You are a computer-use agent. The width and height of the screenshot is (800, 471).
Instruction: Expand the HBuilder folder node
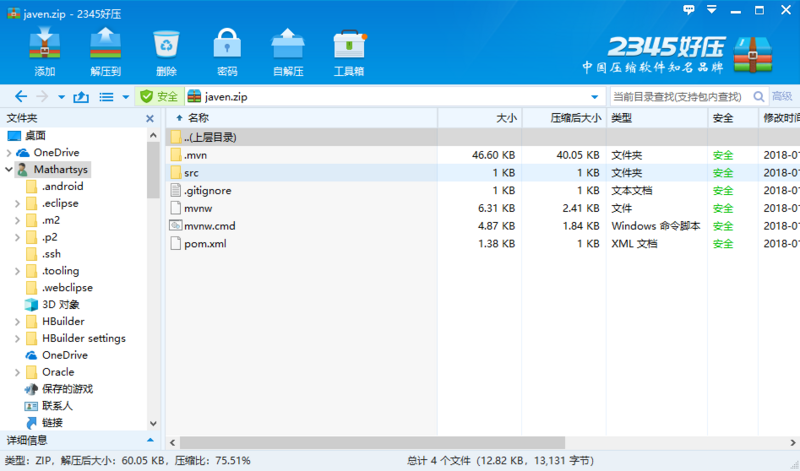(17, 321)
